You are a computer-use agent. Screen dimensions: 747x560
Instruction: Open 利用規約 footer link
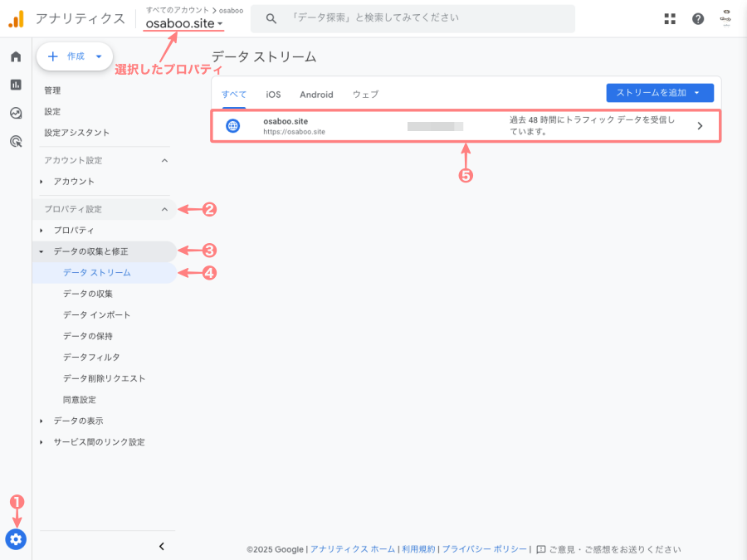pyautogui.click(x=418, y=549)
